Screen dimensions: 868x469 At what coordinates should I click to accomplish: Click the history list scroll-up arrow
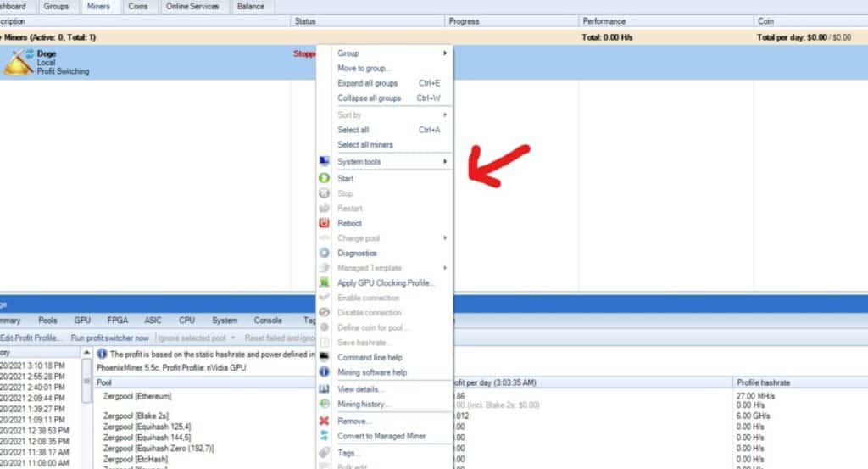click(x=86, y=352)
